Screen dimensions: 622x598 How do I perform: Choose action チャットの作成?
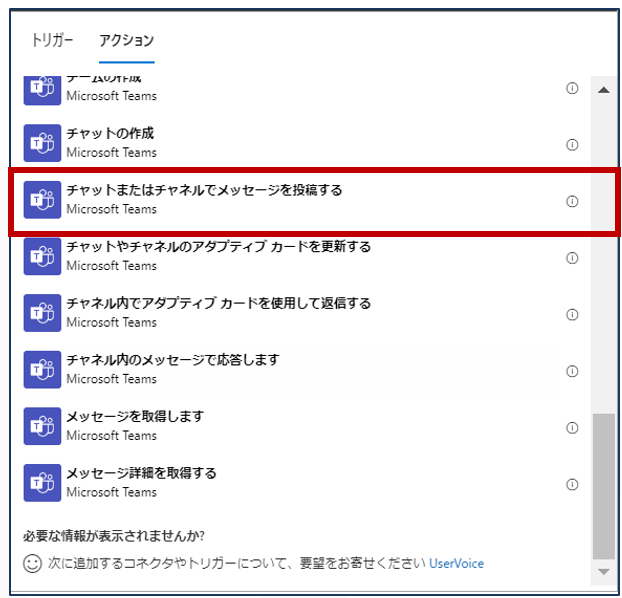[301, 143]
